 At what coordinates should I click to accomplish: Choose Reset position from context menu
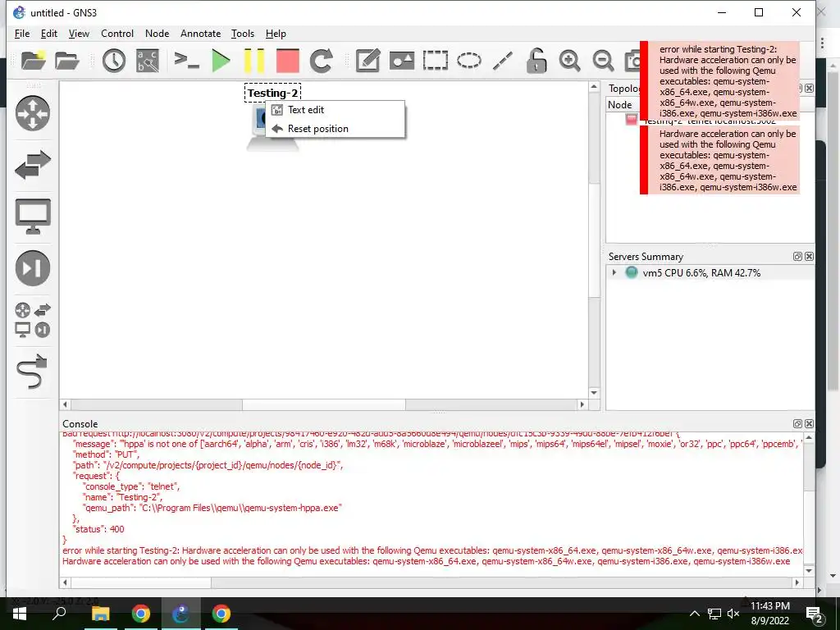coord(336,129)
